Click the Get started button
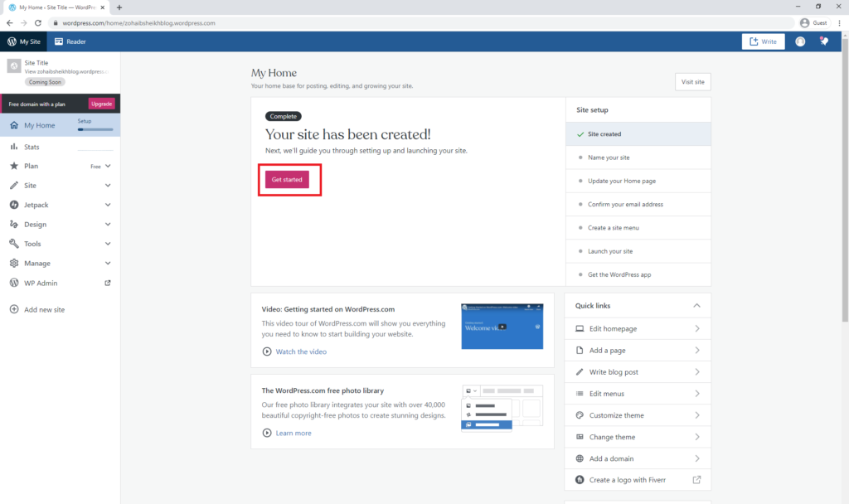The image size is (849, 504). (x=287, y=180)
